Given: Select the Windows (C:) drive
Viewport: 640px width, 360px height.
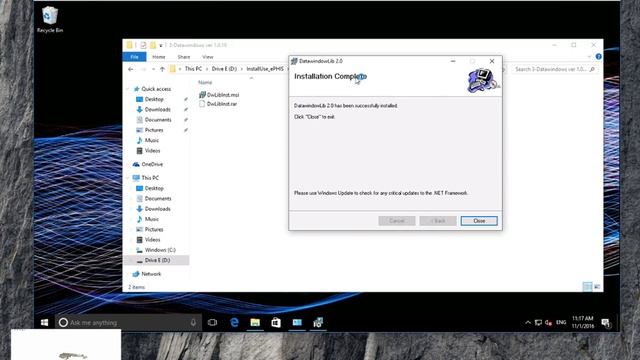Looking at the screenshot, I should [x=160, y=250].
